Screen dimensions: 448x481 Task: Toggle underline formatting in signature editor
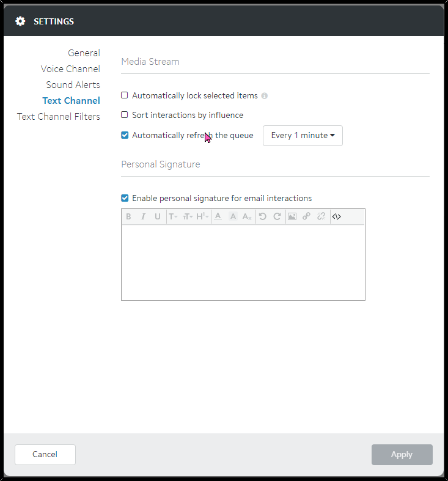(158, 216)
